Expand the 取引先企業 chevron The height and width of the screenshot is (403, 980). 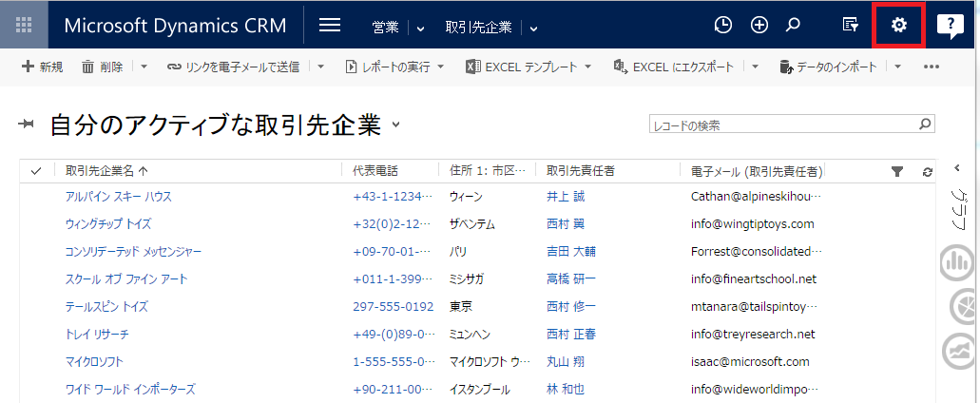(533, 29)
